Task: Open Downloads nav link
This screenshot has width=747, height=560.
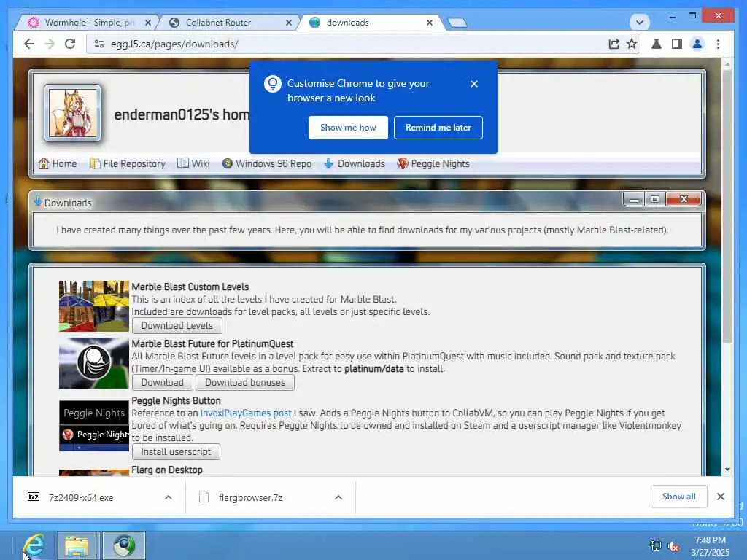Action: pos(355,164)
